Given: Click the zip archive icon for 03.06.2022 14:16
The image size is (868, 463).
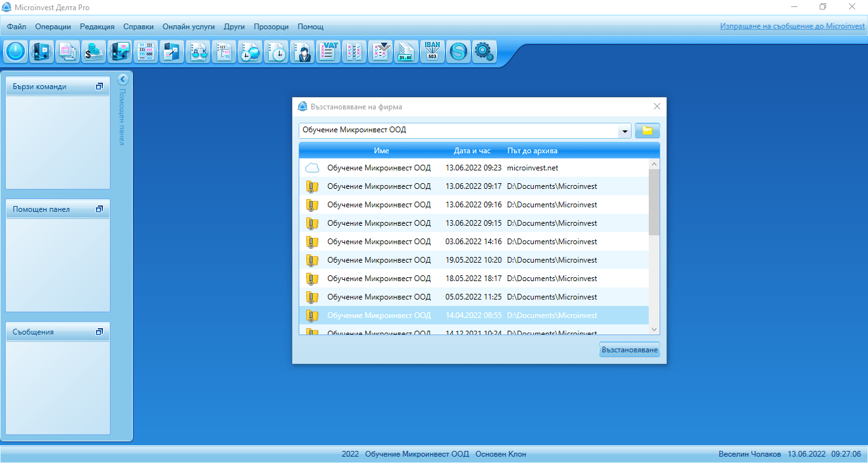Looking at the screenshot, I should point(312,242).
